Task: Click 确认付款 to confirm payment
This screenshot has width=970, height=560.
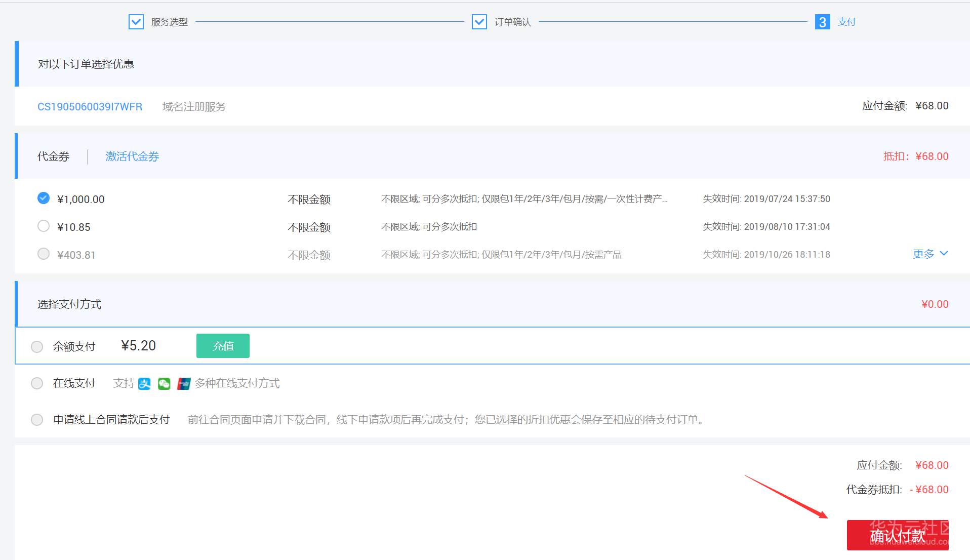Action: coord(898,535)
